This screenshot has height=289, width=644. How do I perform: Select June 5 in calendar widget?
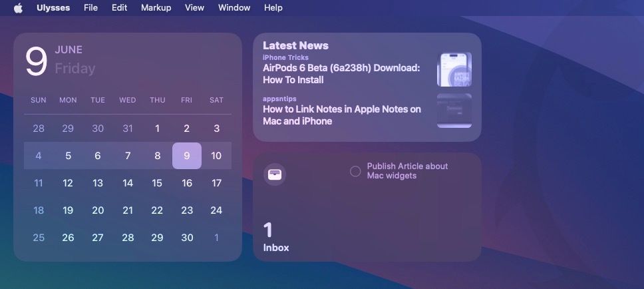[68, 156]
